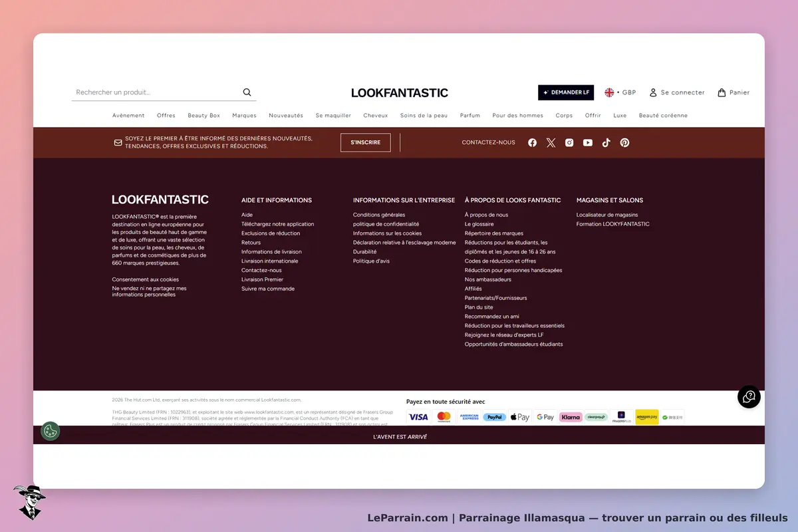The image size is (798, 532).
Task: Open the X (Twitter) social icon
Action: [x=551, y=142]
